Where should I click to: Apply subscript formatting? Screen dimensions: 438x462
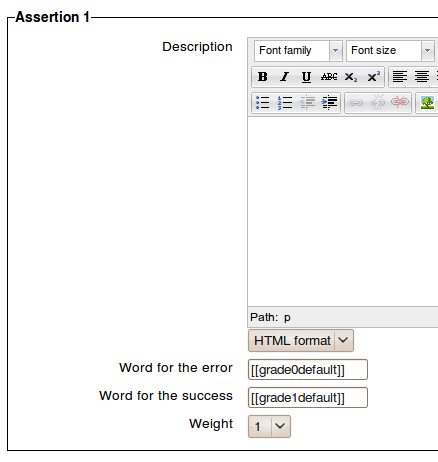(x=351, y=77)
